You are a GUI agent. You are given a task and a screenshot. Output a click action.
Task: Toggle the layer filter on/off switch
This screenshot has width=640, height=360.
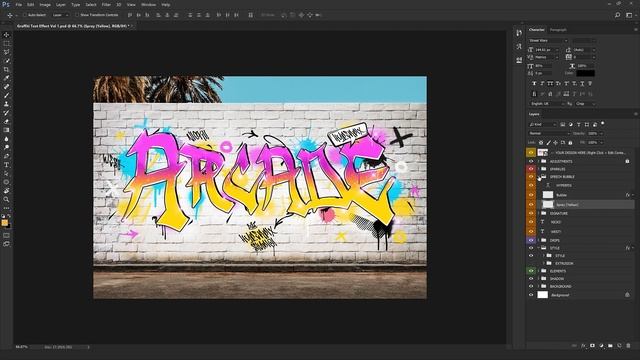[x=602, y=123]
